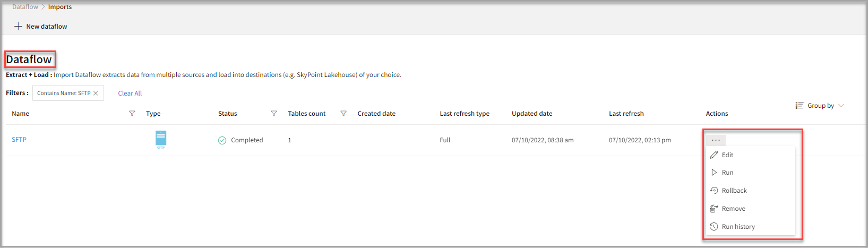Click the plus icon for New dataflow
The height and width of the screenshot is (248, 868).
tap(18, 26)
